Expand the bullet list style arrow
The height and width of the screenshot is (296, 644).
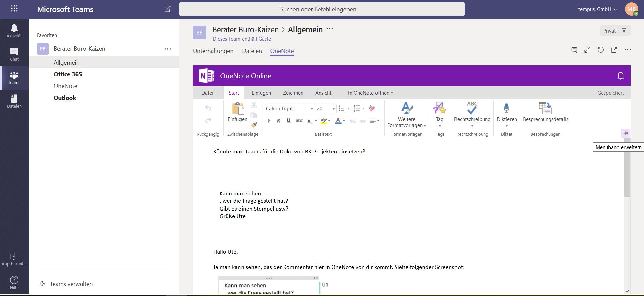349,108
